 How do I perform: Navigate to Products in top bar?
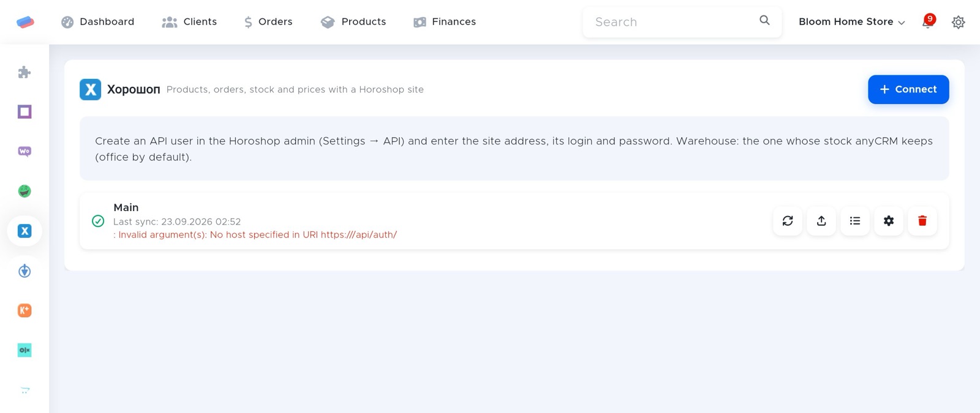click(x=353, y=22)
